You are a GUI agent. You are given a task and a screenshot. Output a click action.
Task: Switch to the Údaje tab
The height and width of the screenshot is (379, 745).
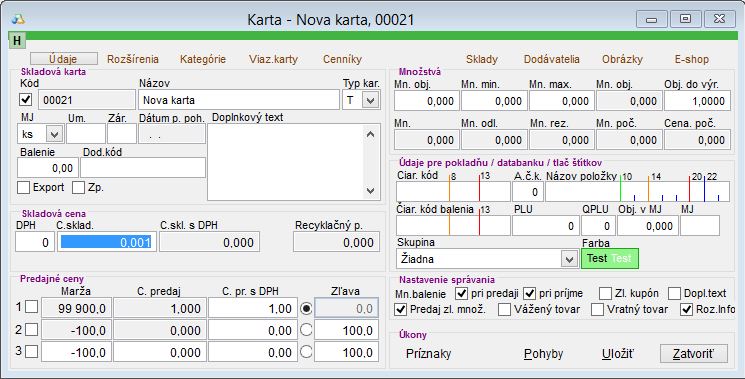click(x=64, y=59)
